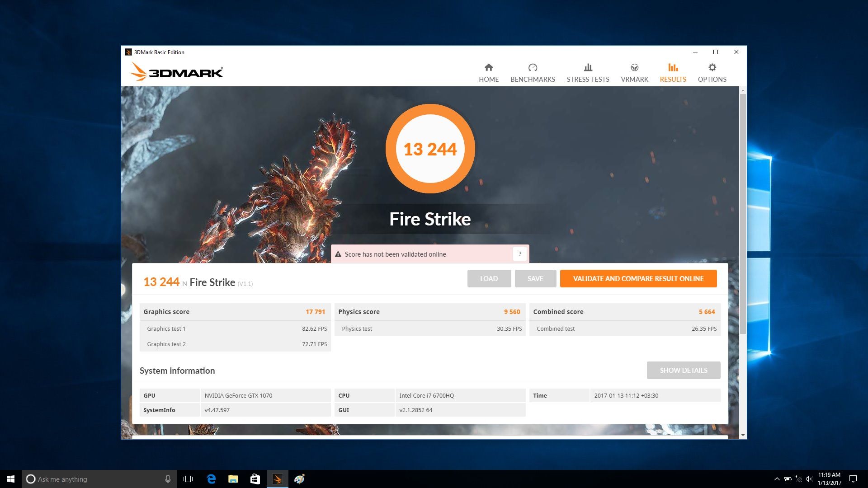Image resolution: width=868 pixels, height=488 pixels.
Task: Open VRMark headset icon
Action: 635,67
